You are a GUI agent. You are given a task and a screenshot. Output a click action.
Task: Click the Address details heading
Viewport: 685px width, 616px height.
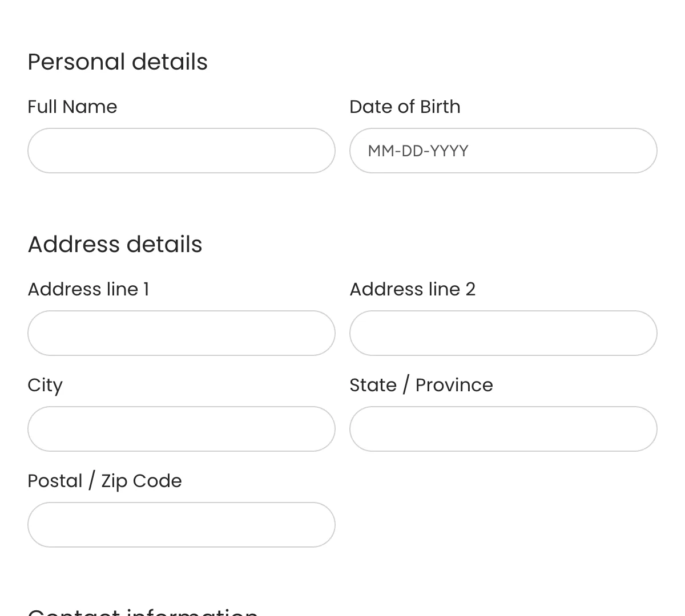click(x=115, y=244)
